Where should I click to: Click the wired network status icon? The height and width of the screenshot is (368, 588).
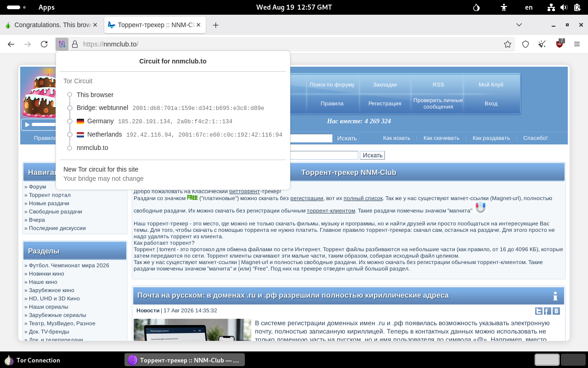(x=551, y=7)
